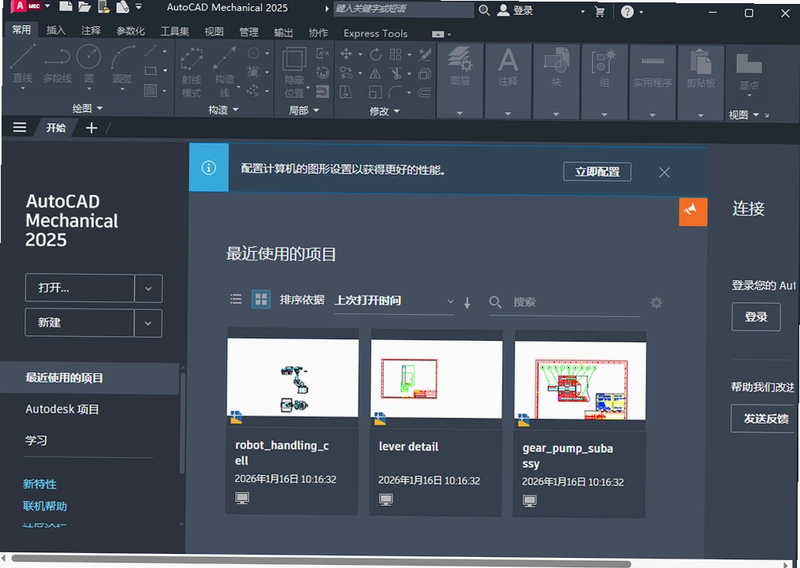Open the 上次打开时间 sort-by dropdown

tap(394, 301)
